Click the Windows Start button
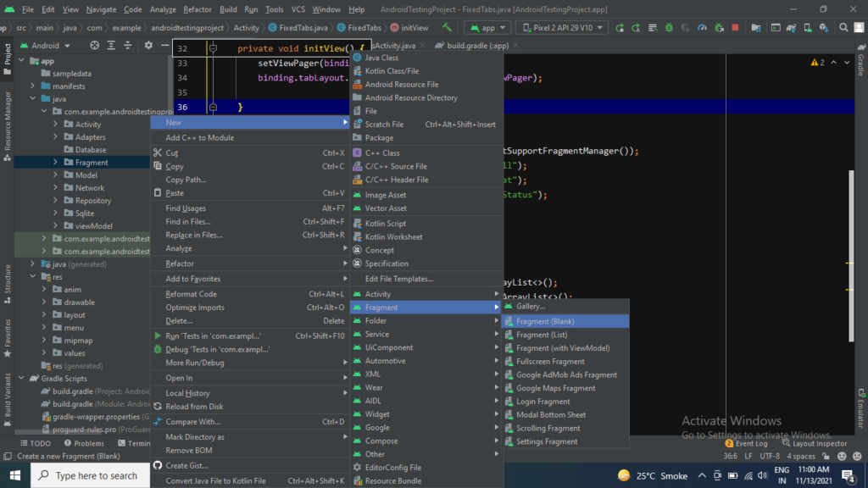 click(x=15, y=475)
